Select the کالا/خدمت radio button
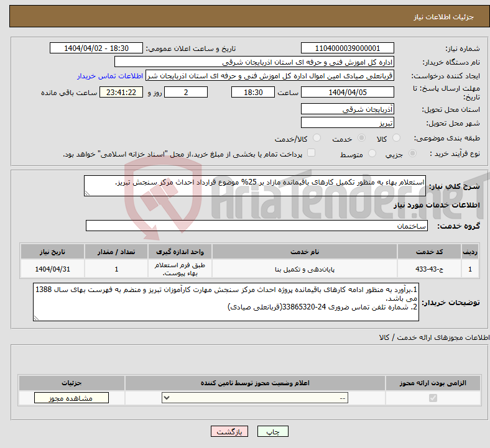Screen dimensions: 490x448 point(317,138)
